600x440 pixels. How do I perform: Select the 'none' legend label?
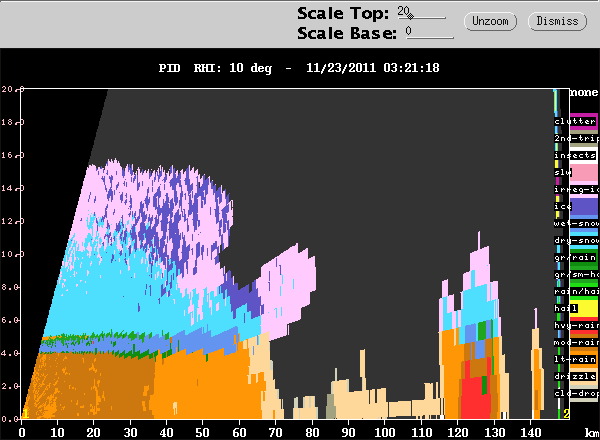(584, 93)
